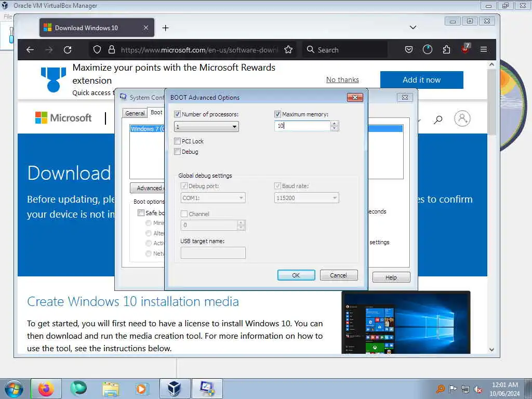532x399 pixels.
Task: Open the uBlock extension icon with badge 7
Action: [465, 48]
